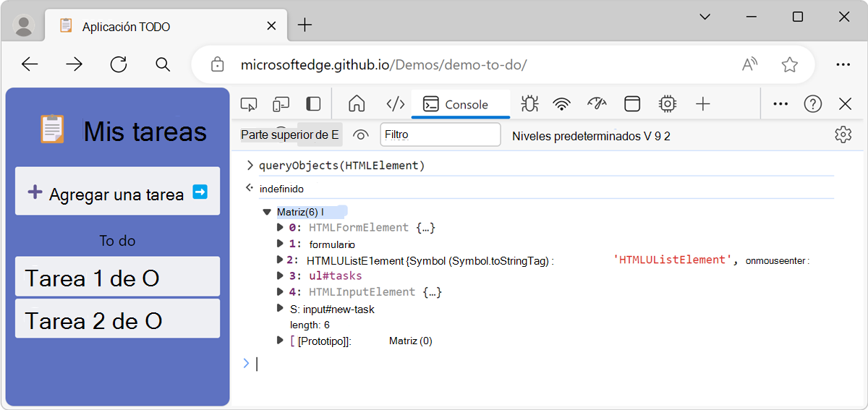
Task: Open DevTools customize three-dots menu
Action: tap(780, 104)
